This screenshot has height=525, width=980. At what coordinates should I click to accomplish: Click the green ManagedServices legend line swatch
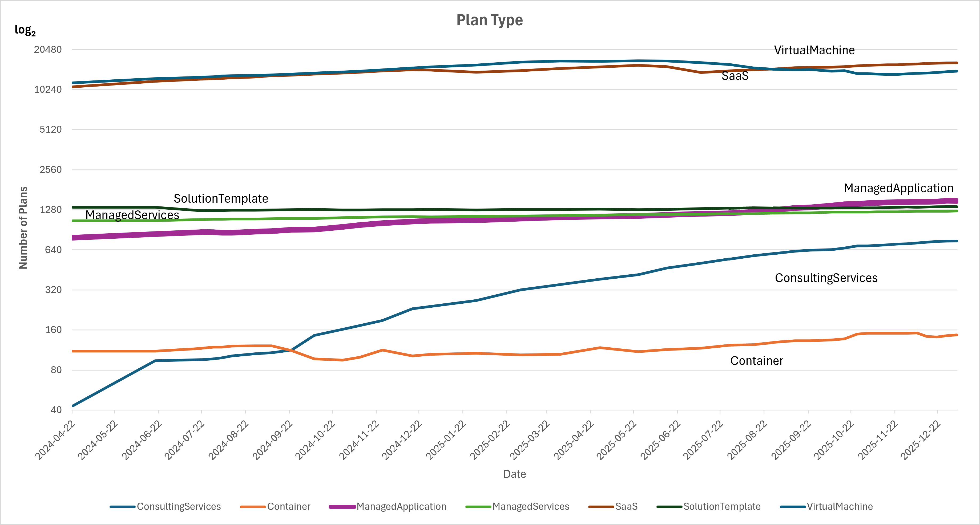point(478,507)
